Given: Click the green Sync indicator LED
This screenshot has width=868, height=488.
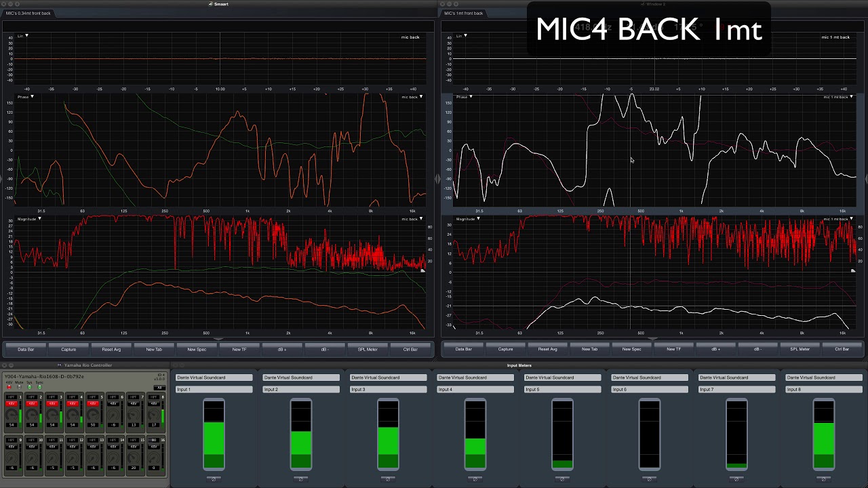Looking at the screenshot, I should [x=39, y=387].
